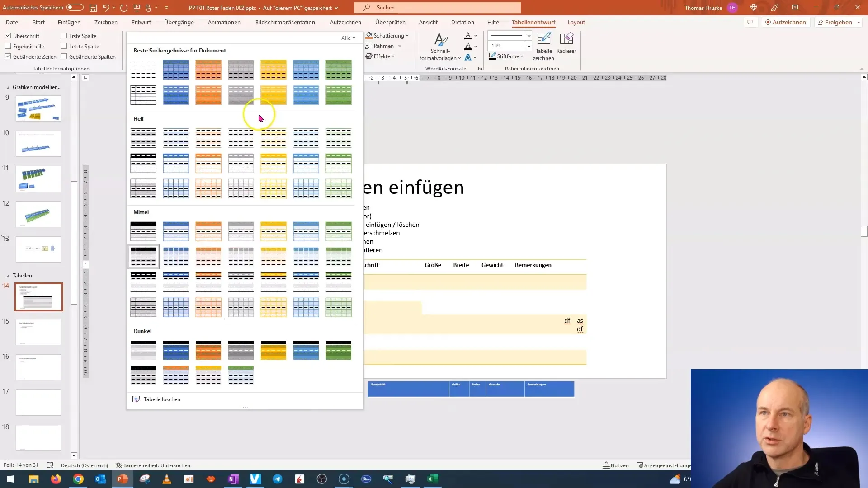
Task: Enable the Letzte Spalte checkbox
Action: (64, 46)
